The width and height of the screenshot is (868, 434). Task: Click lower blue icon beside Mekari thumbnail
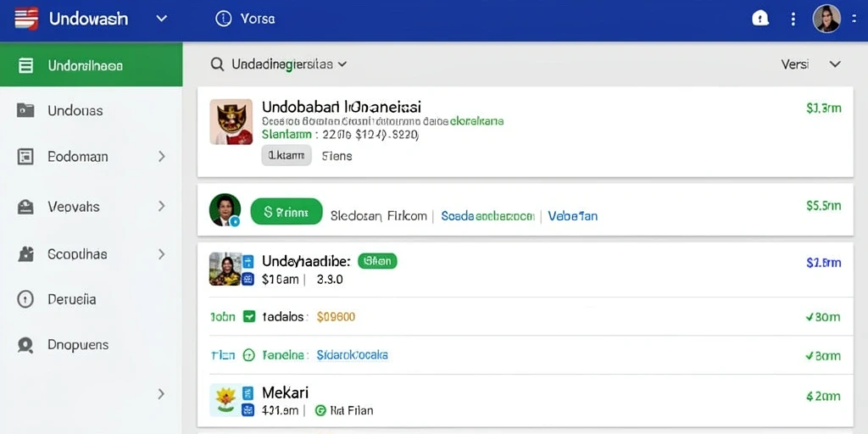pos(248,410)
